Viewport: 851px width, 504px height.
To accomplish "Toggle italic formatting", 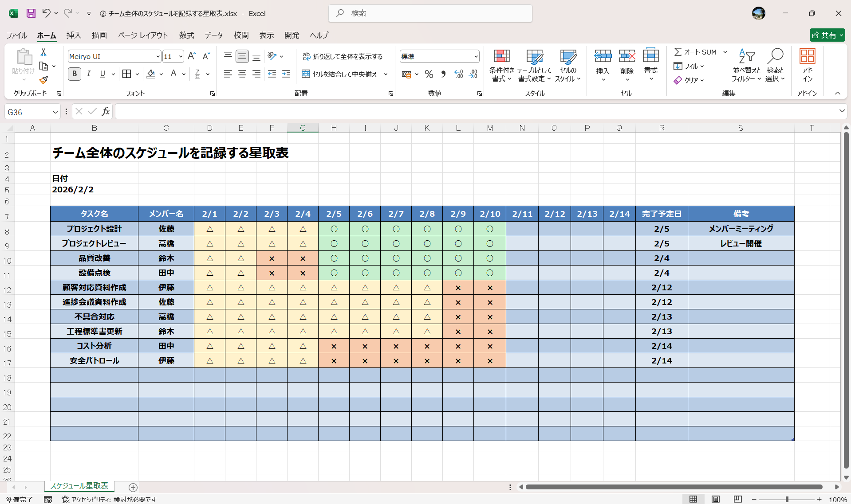I will (88, 74).
